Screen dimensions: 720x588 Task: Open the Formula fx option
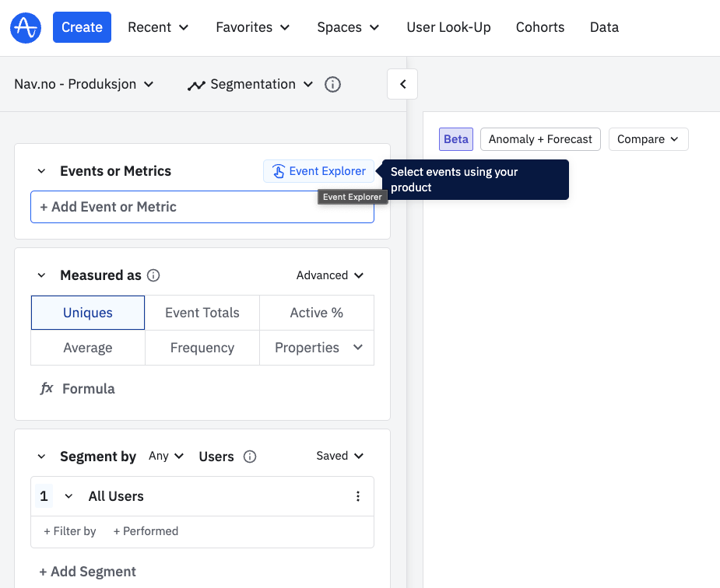tap(78, 388)
